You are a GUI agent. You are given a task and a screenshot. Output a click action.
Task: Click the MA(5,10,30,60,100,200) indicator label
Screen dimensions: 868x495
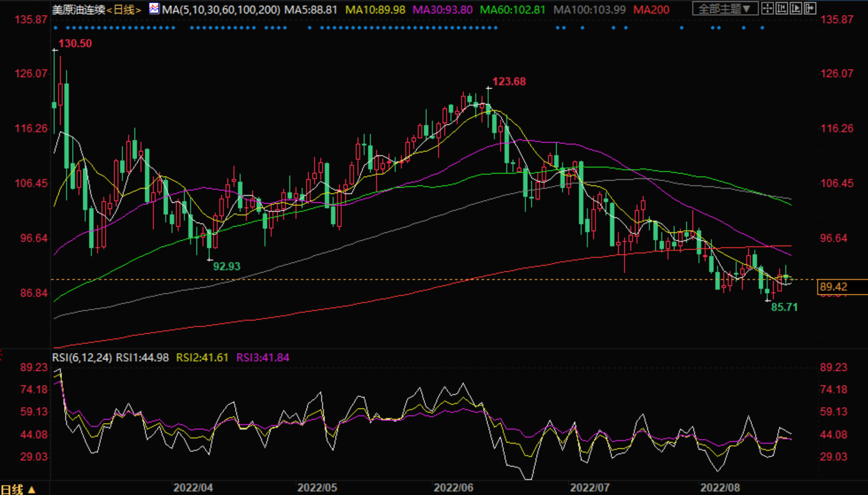point(221,9)
